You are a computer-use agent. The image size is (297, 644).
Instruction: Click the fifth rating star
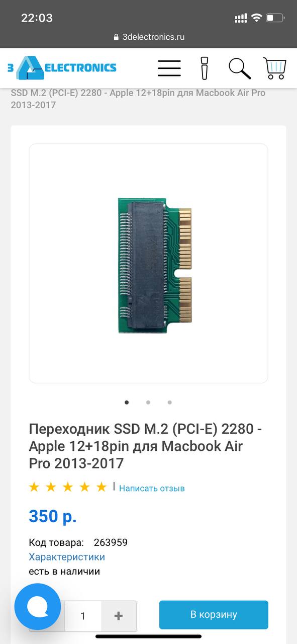tap(102, 487)
